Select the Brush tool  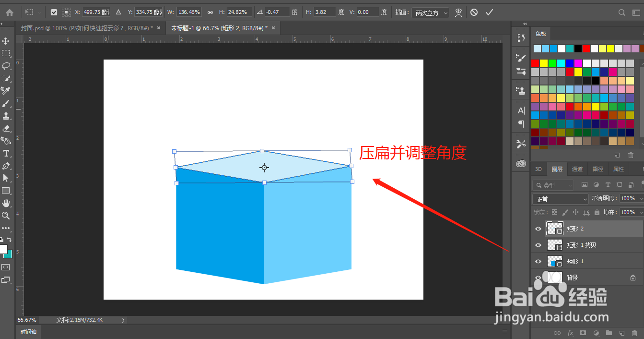tap(6, 103)
